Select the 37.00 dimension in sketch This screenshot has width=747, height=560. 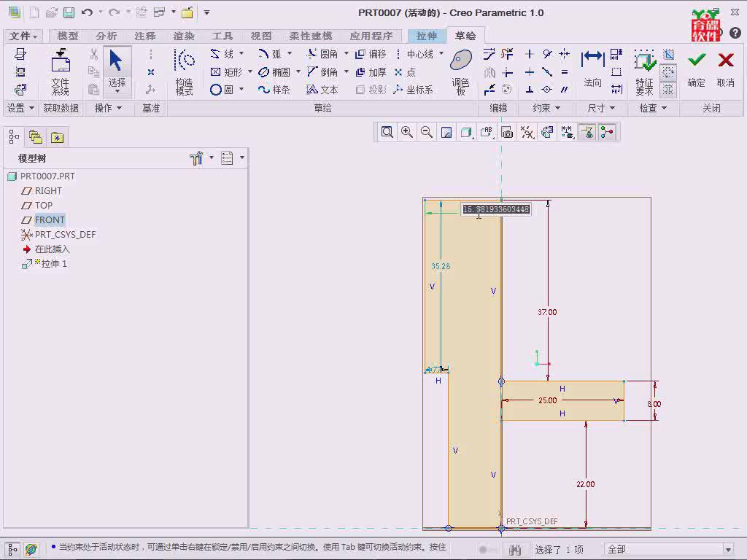pos(547,312)
